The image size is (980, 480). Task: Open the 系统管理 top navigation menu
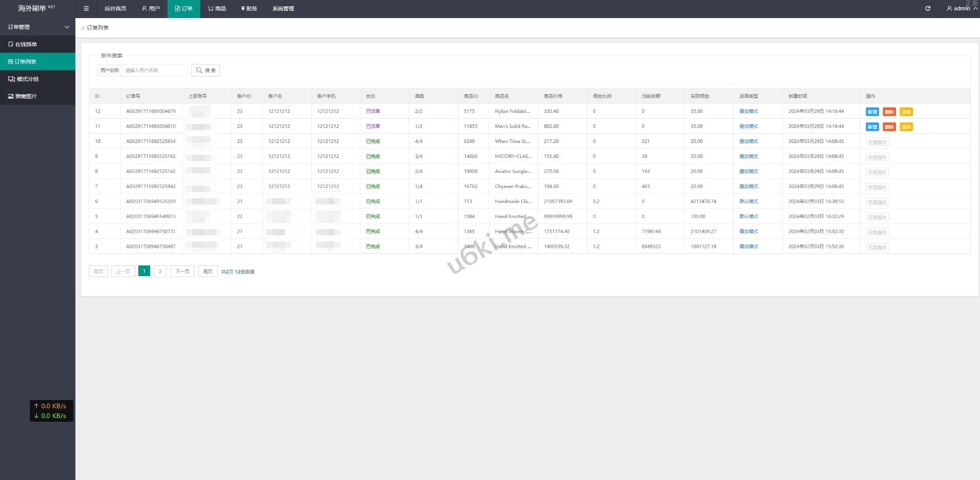[283, 9]
